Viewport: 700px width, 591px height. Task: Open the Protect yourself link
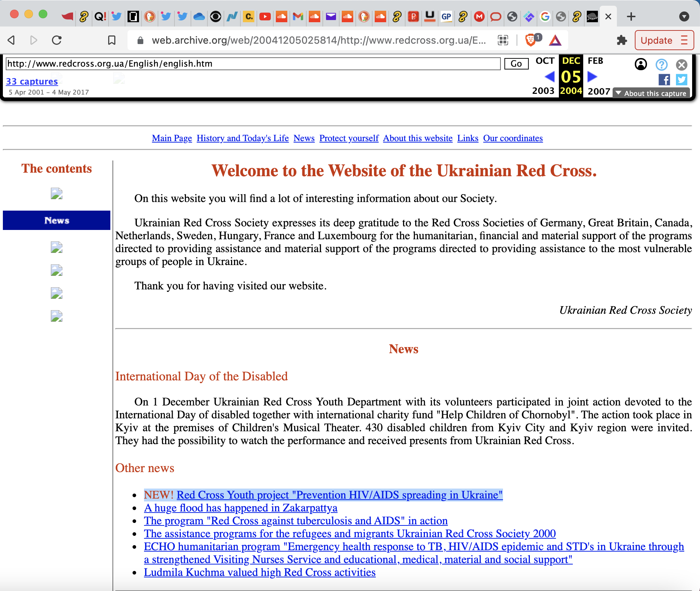349,138
